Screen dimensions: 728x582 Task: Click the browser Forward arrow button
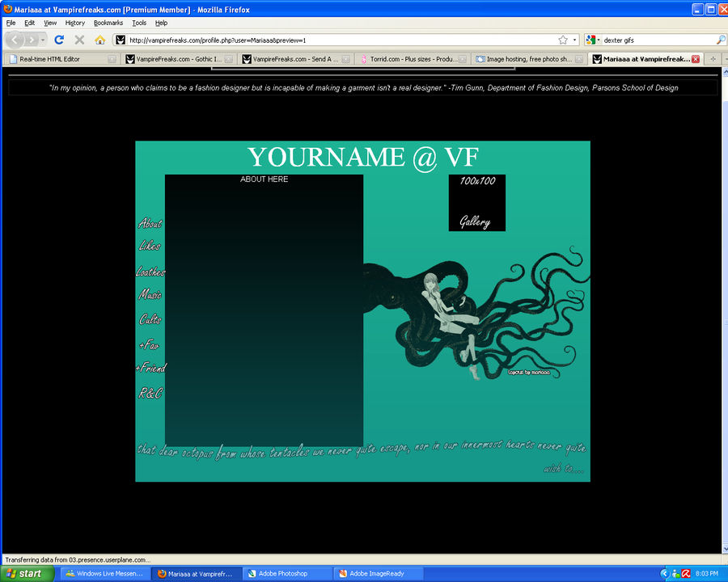[31, 40]
